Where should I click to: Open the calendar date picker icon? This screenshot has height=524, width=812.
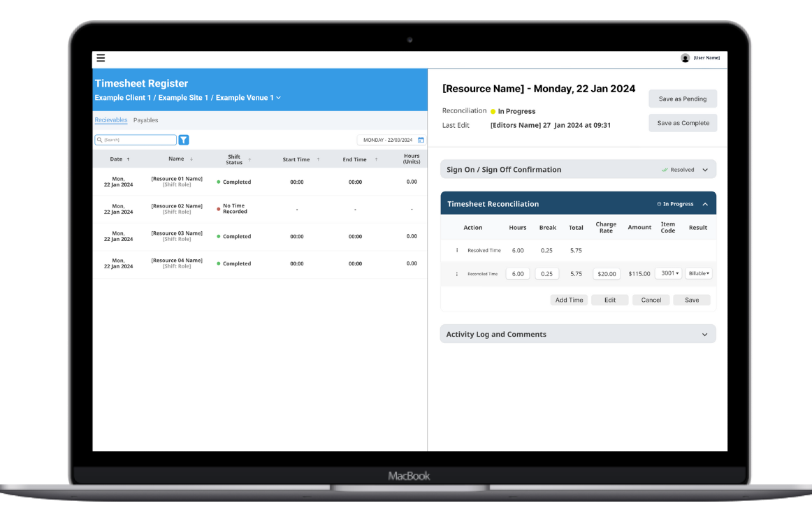pos(421,140)
